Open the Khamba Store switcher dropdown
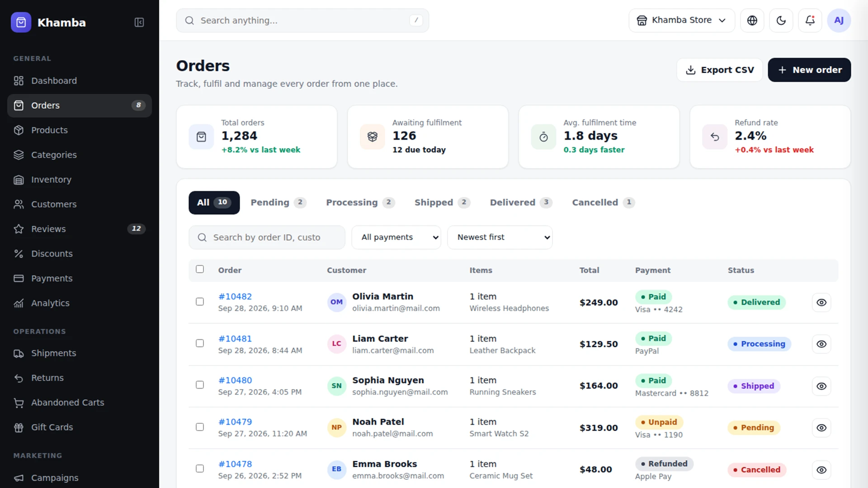 pyautogui.click(x=682, y=20)
